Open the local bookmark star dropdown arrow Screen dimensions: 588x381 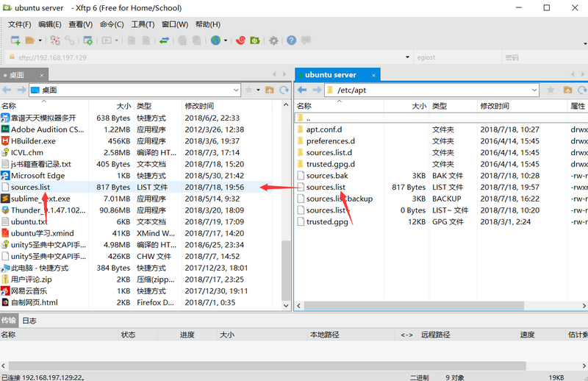coord(258,90)
